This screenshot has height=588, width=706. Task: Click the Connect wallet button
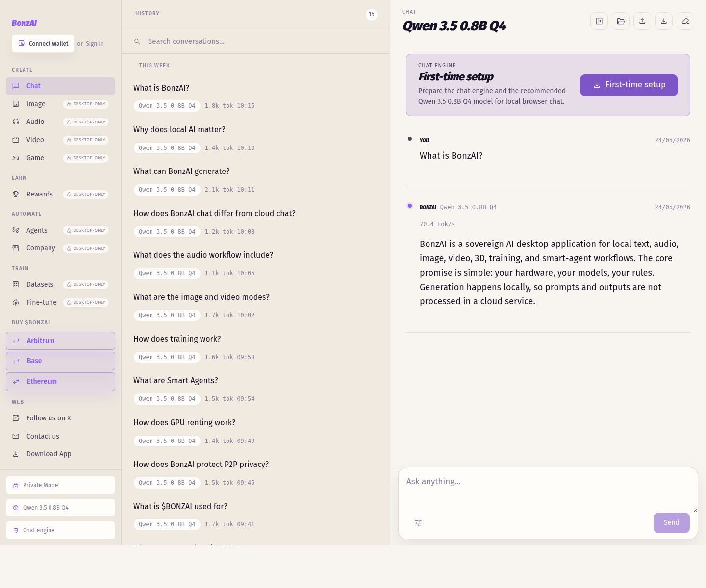coord(43,43)
